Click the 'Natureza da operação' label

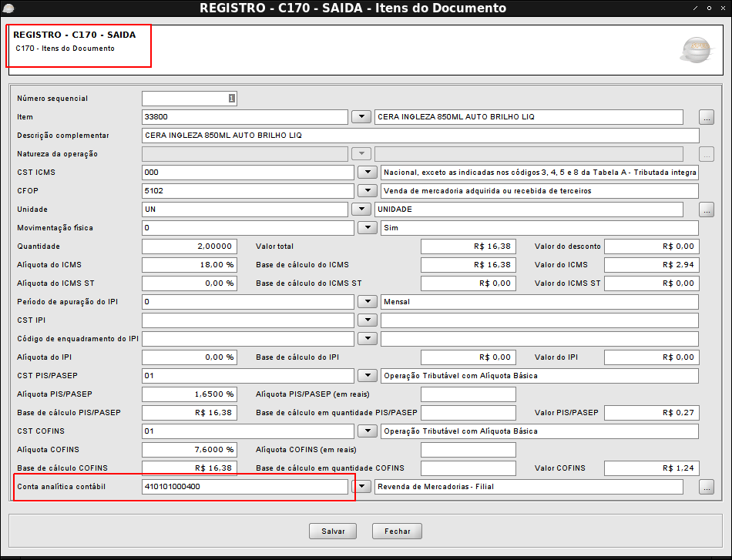(58, 154)
